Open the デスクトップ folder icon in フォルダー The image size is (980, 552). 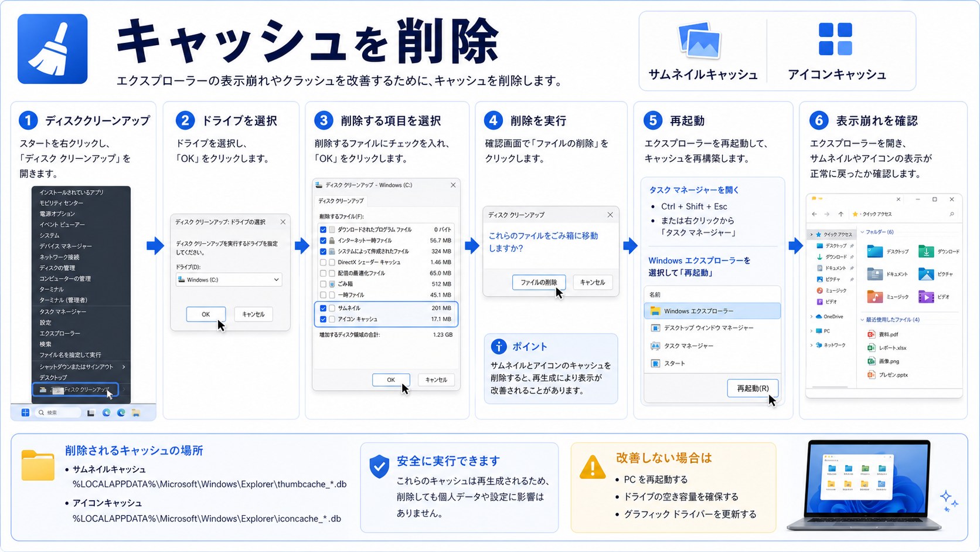[874, 251]
